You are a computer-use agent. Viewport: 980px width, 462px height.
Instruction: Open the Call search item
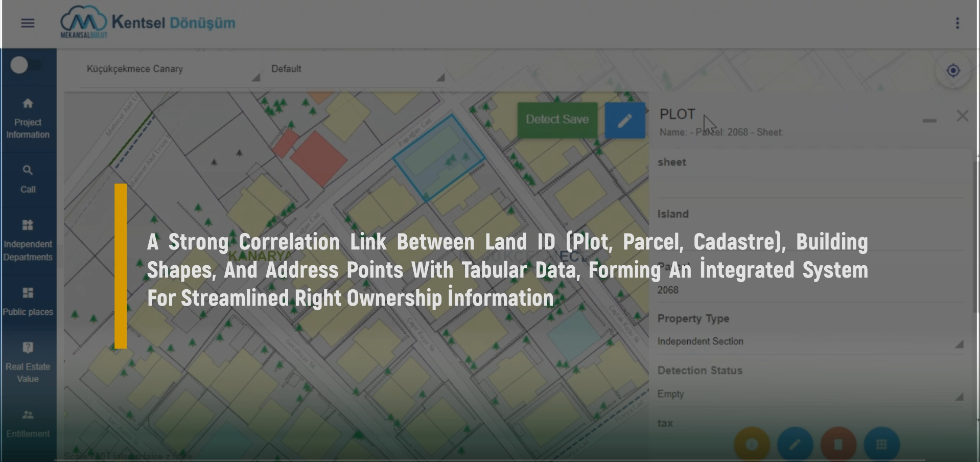click(x=28, y=179)
